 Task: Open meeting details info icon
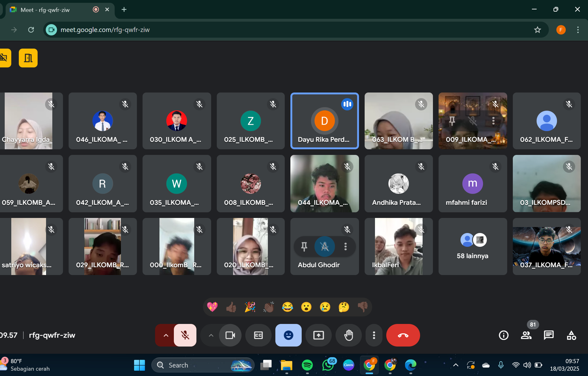[503, 335]
